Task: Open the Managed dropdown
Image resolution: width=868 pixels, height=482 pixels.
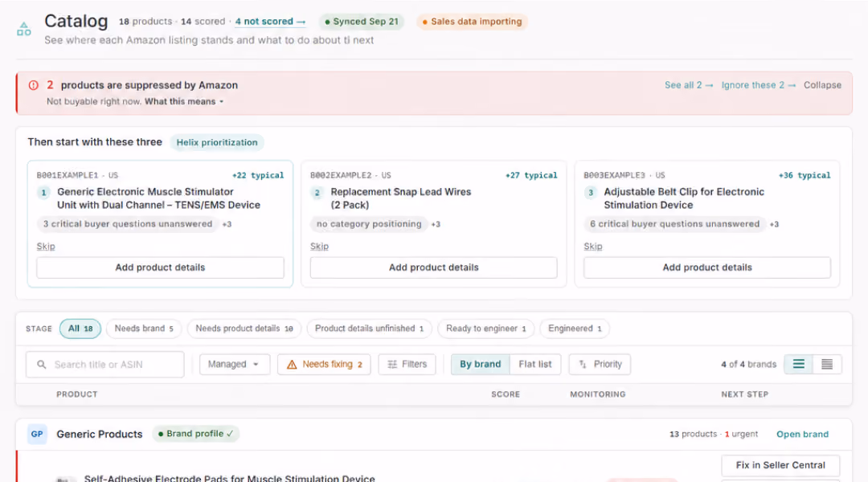Action: click(234, 364)
